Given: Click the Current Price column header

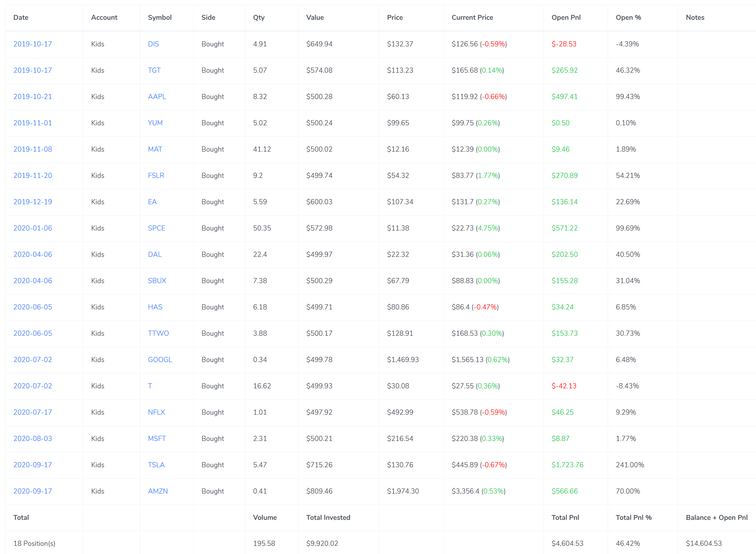Looking at the screenshot, I should (x=472, y=18).
